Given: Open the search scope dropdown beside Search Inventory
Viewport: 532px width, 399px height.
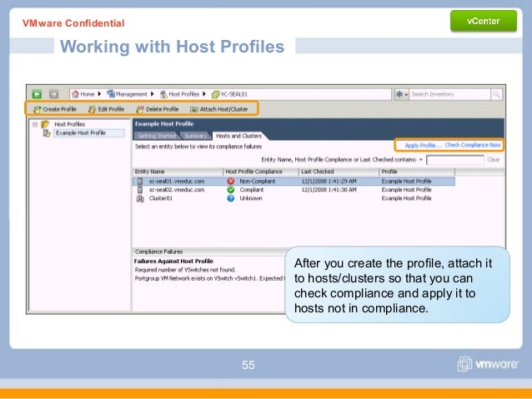Looking at the screenshot, I should point(402,94).
